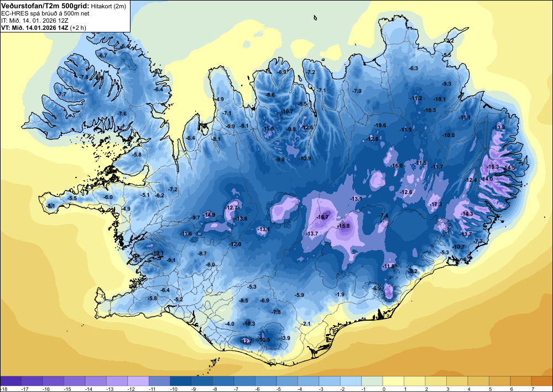Click the -15.3 temperature label

493,167
